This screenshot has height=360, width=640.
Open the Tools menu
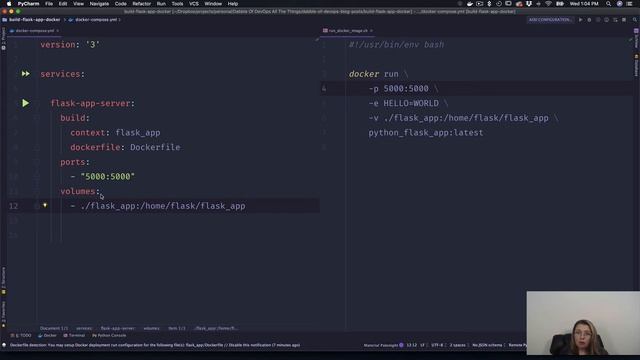177,4
